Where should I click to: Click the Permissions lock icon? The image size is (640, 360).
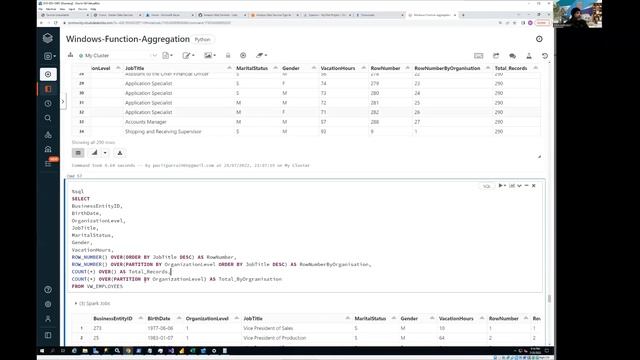coord(228,56)
